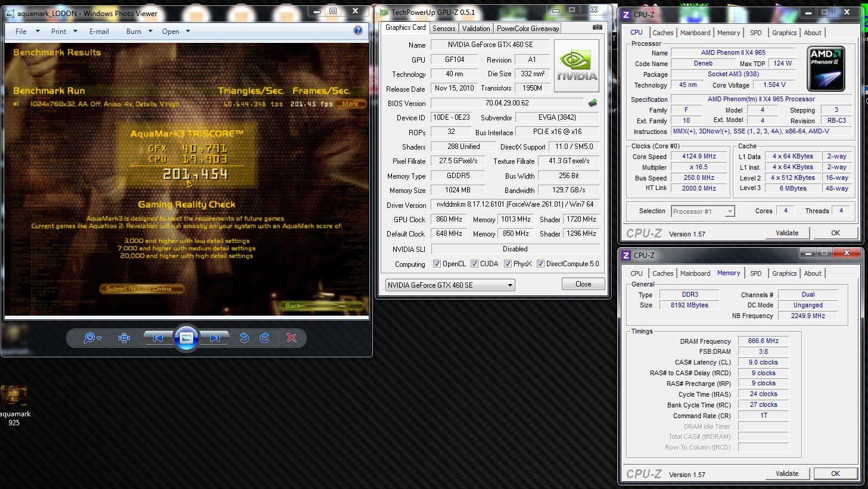Click the CAS# Latency 9.0 clocks value
Image resolution: width=868 pixels, height=489 pixels.
763,362
